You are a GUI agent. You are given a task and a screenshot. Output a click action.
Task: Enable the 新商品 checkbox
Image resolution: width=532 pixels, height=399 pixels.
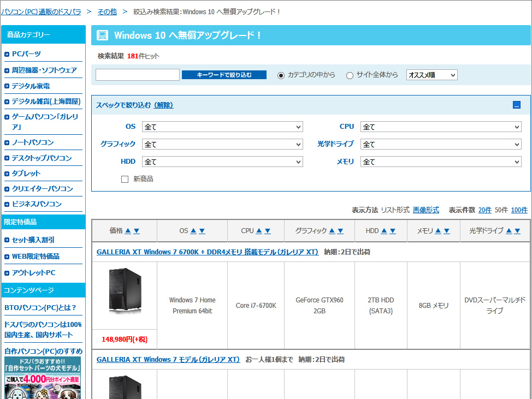(125, 179)
